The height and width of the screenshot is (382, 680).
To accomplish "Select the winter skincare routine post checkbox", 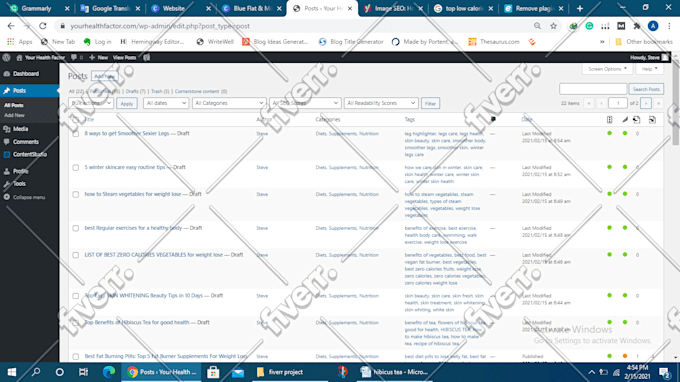I will (76, 168).
